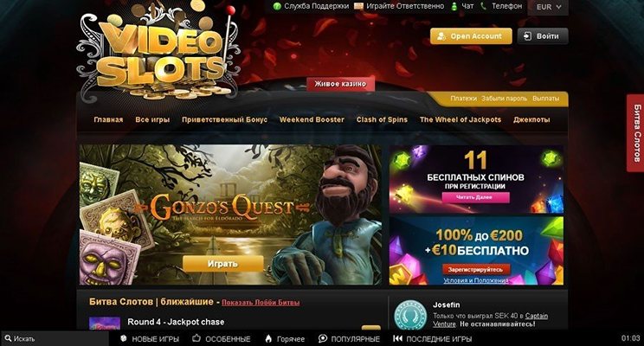644x346 pixels.
Task: Click the ПОСЛЕДНИЕ ИГРЫ rewind icon
Action: coord(397,338)
